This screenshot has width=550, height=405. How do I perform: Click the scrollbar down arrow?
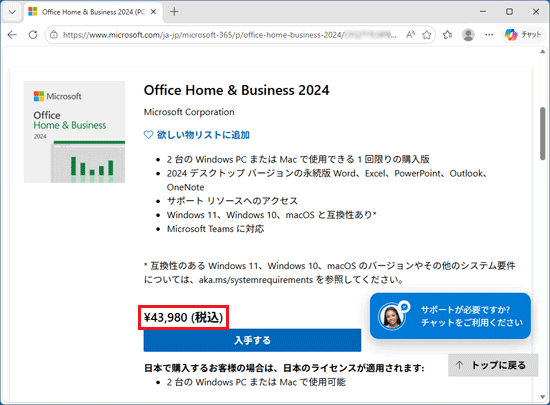click(x=543, y=397)
